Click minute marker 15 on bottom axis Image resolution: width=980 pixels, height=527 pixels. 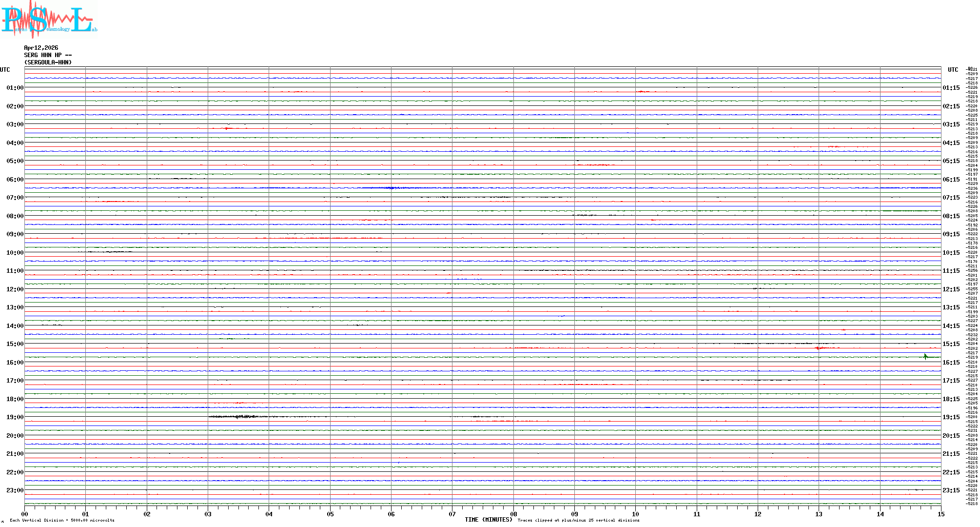point(941,514)
